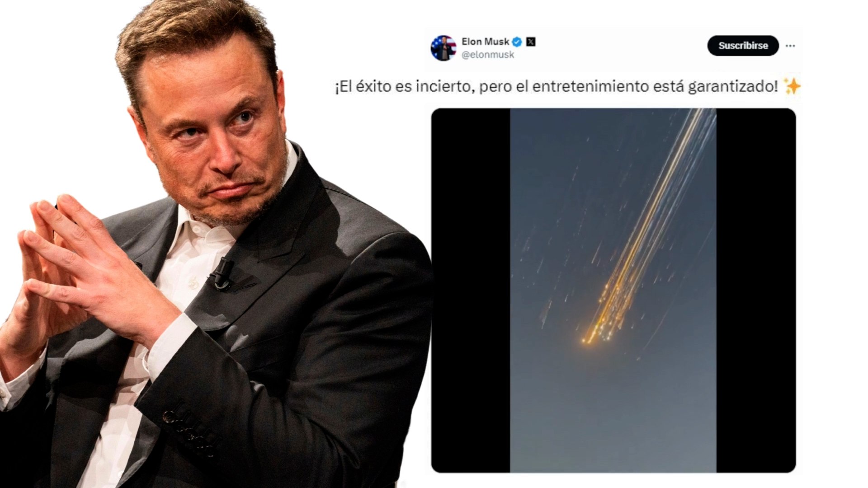Click the Suscribirse button

pos(743,46)
